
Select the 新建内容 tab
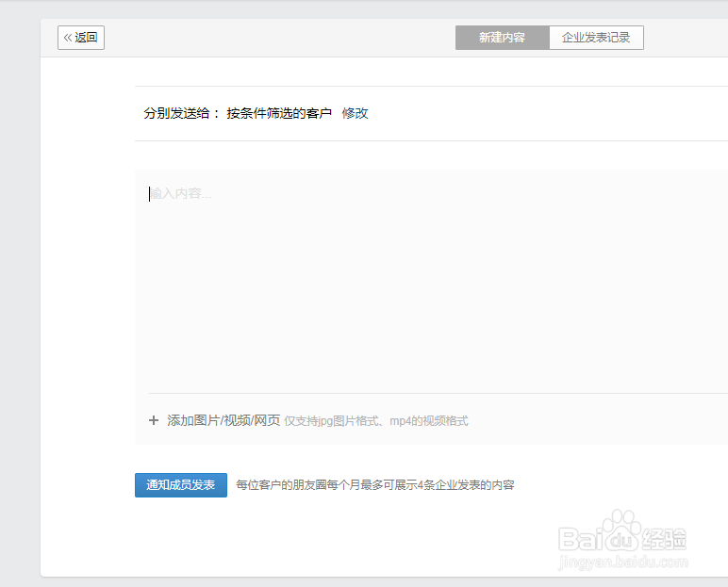(x=503, y=38)
